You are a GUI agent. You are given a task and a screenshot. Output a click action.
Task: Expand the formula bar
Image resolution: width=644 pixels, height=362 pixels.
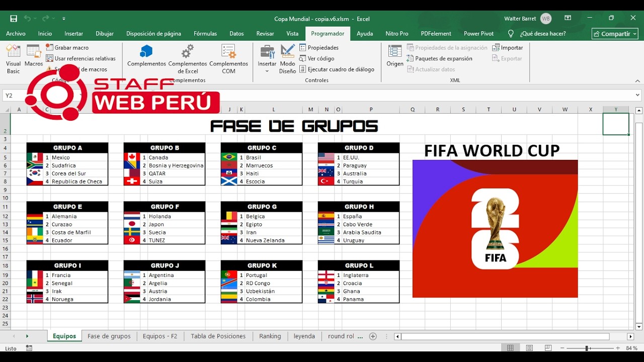(x=637, y=95)
